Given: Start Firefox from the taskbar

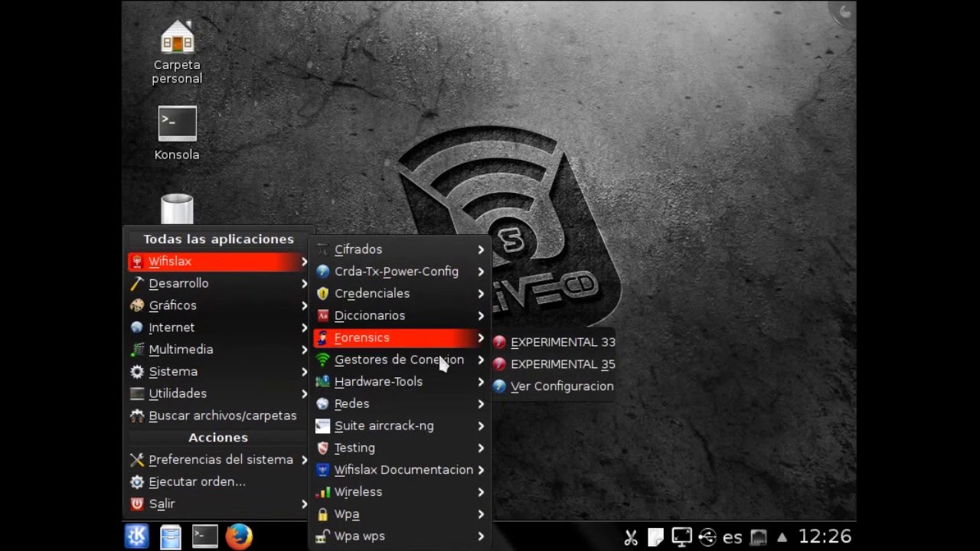Looking at the screenshot, I should (x=238, y=536).
